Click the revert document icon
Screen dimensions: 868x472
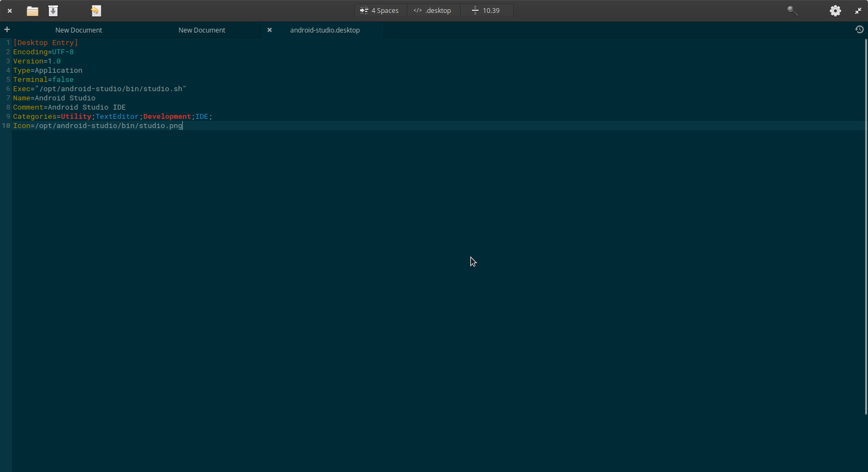pos(96,11)
